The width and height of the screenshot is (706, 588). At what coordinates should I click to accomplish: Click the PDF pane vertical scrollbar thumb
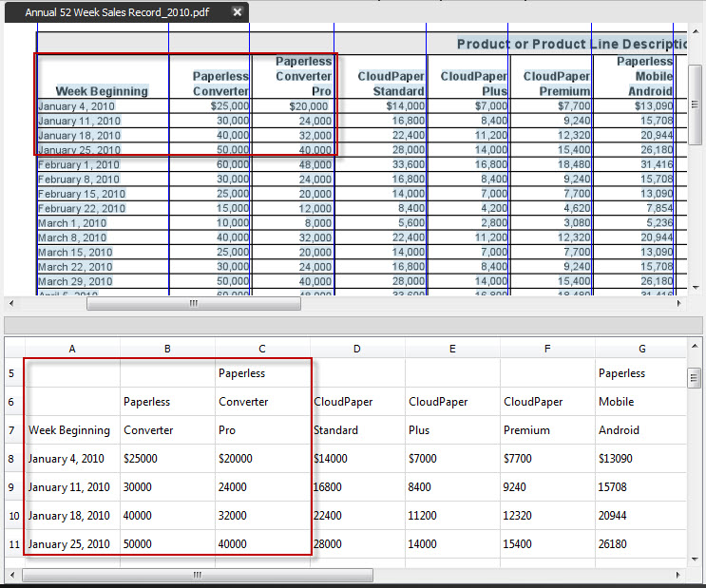coord(696,104)
